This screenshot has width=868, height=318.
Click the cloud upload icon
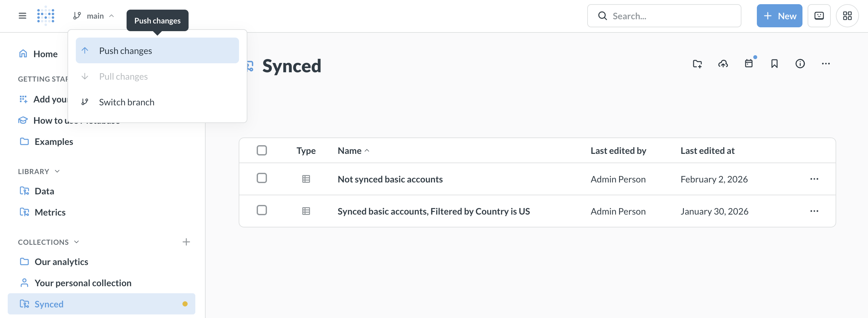(723, 64)
